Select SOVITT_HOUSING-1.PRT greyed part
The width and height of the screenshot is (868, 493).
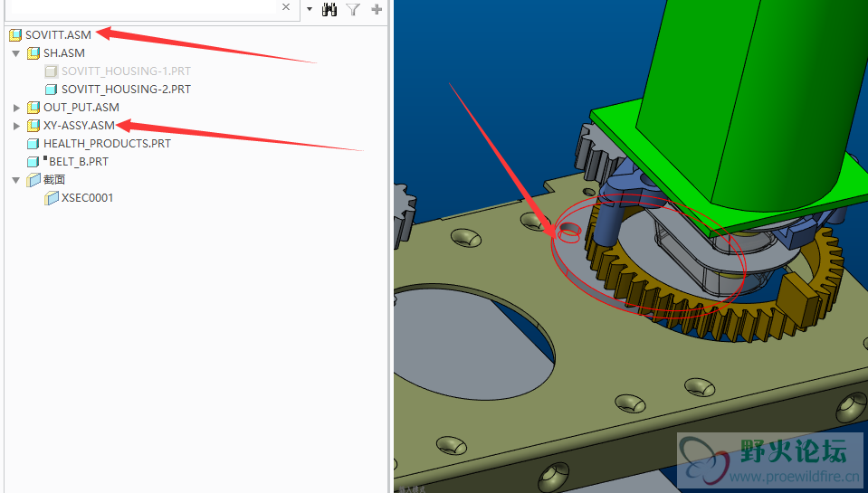point(126,71)
